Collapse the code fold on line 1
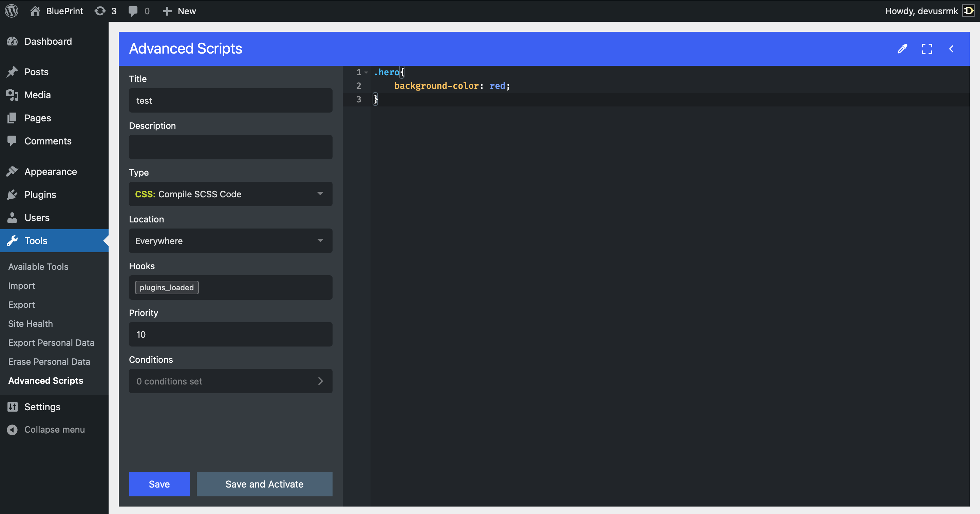The height and width of the screenshot is (514, 980). (366, 72)
